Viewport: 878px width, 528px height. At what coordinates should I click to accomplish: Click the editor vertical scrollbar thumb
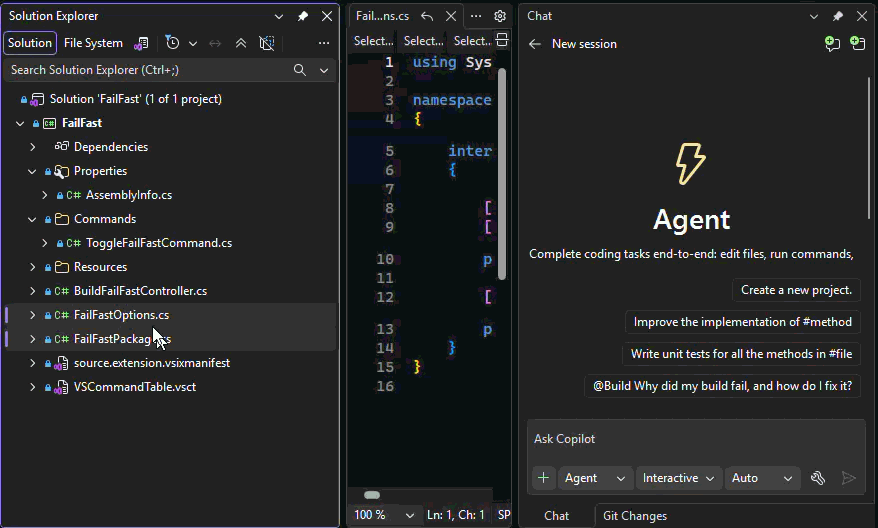502,174
